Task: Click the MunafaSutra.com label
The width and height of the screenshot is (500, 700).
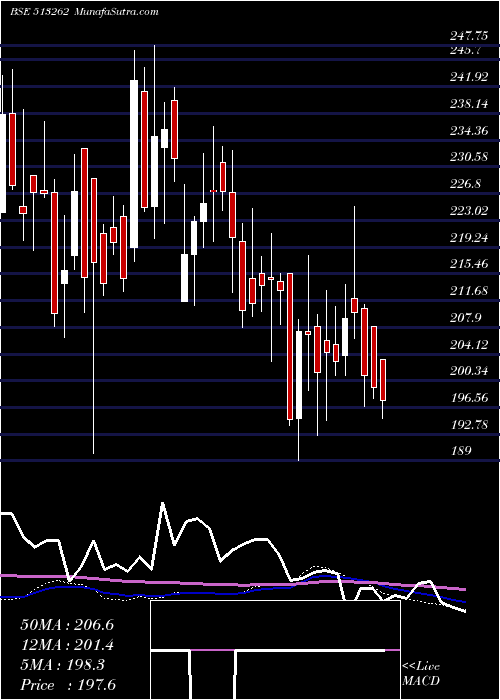Action: (116, 12)
